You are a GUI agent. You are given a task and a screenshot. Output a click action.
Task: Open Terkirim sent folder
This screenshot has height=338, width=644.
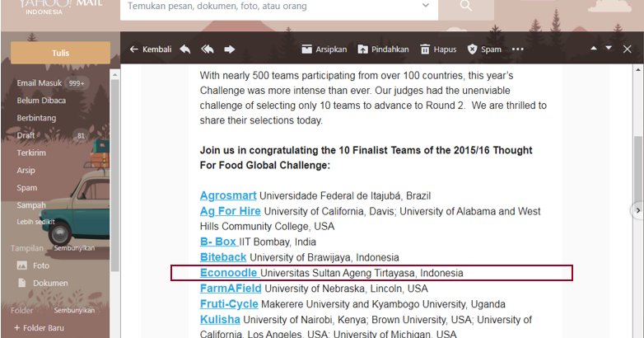[x=31, y=153]
